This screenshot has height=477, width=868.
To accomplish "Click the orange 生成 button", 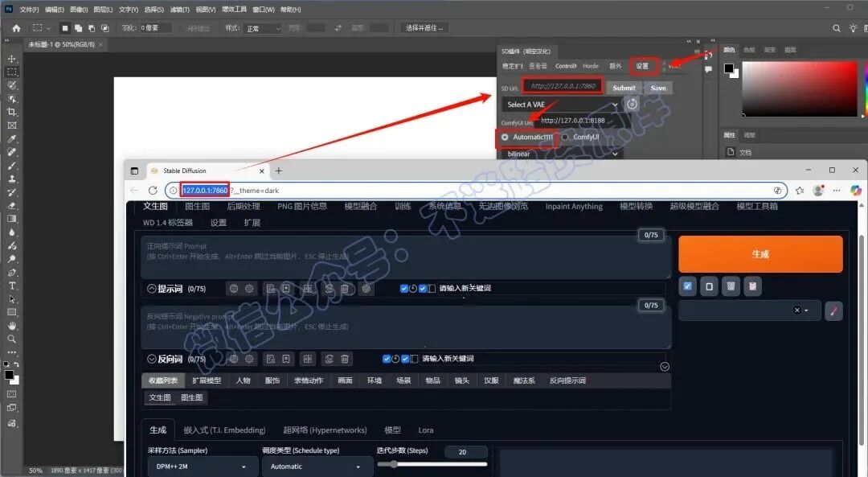I will (760, 253).
